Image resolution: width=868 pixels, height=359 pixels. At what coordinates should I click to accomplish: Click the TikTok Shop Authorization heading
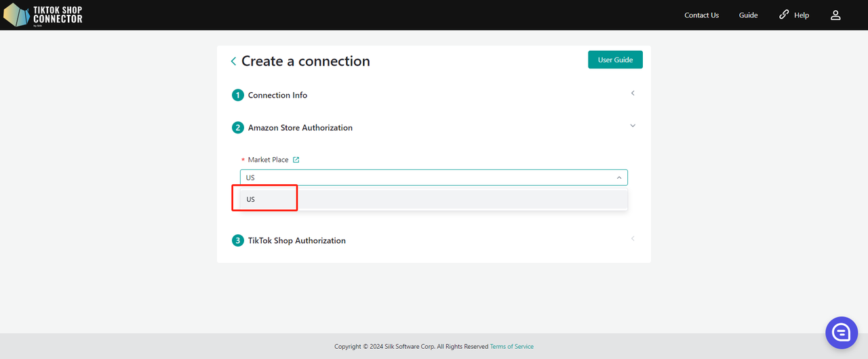296,240
